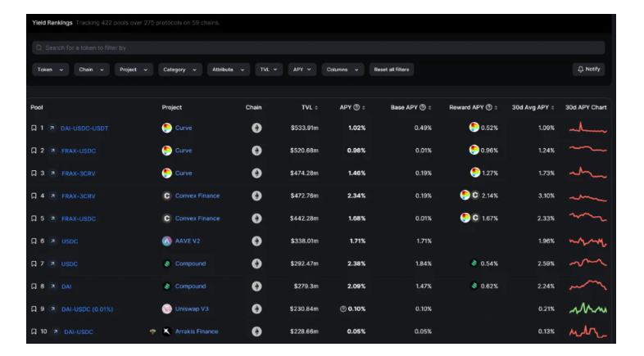Focus the token search field
The height and width of the screenshot is (356, 644).
coord(318,47)
